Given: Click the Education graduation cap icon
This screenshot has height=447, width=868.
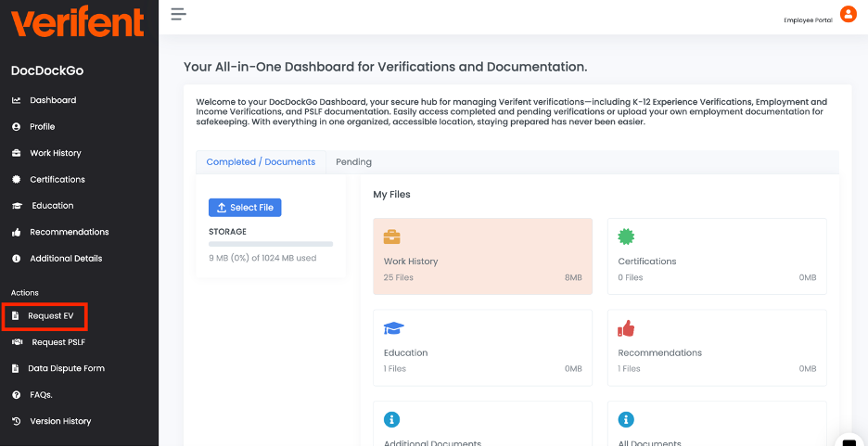Looking at the screenshot, I should pos(393,328).
